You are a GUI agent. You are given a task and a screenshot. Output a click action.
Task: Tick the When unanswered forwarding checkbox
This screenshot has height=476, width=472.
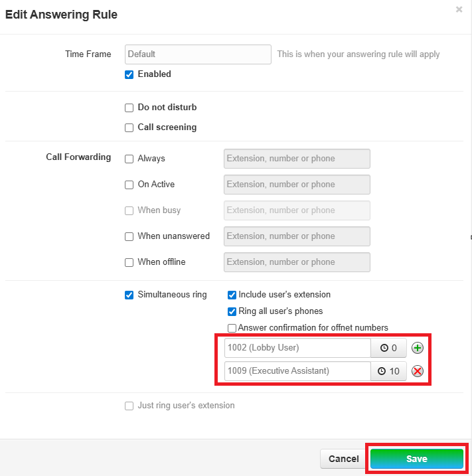(129, 236)
